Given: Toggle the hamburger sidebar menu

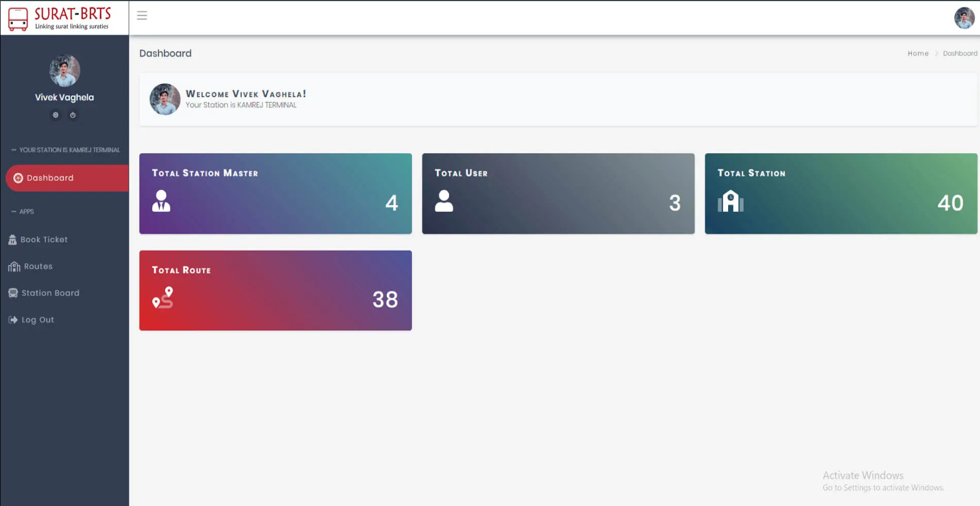Looking at the screenshot, I should (142, 16).
